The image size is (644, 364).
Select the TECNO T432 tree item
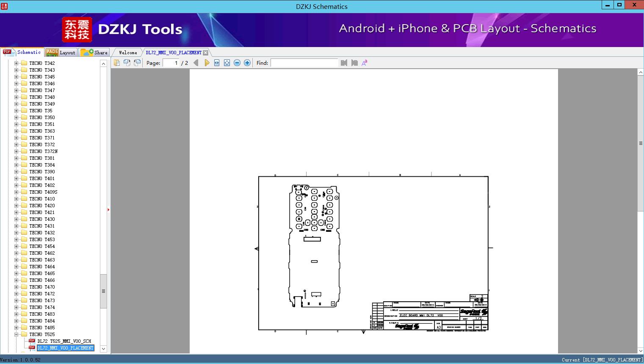tap(42, 233)
